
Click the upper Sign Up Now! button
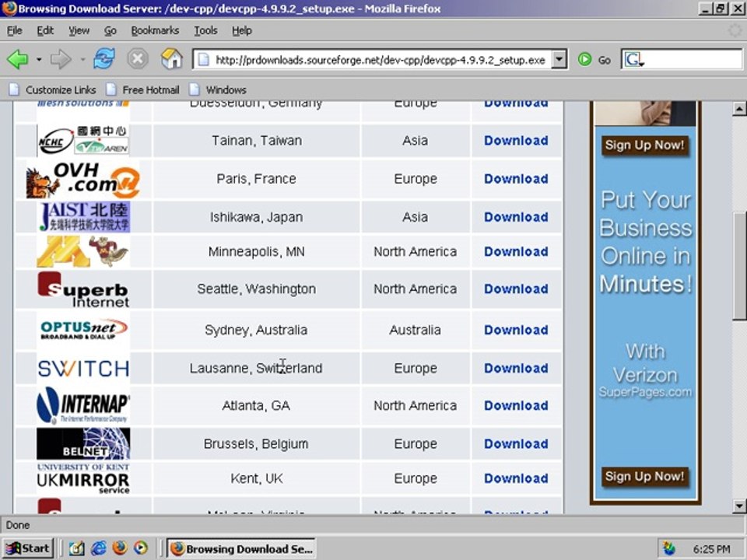[644, 145]
